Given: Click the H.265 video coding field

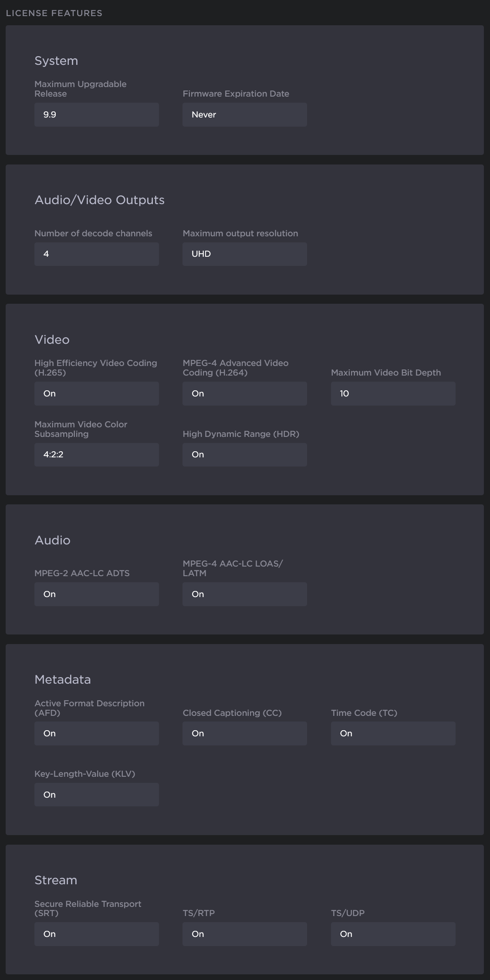Looking at the screenshot, I should (96, 393).
